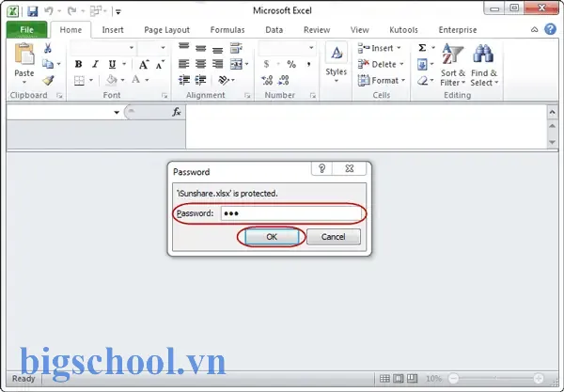Switch to the Kutools tab
564x392 pixels.
click(403, 30)
